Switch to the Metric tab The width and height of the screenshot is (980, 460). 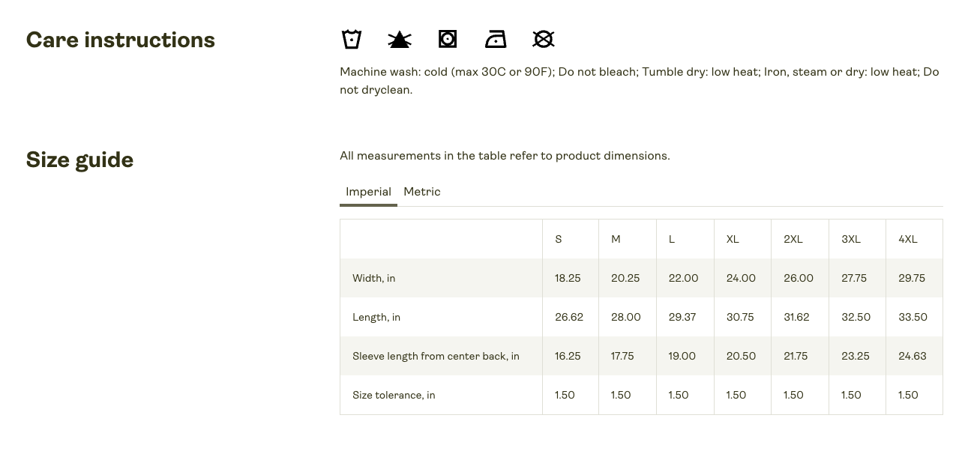pos(422,192)
